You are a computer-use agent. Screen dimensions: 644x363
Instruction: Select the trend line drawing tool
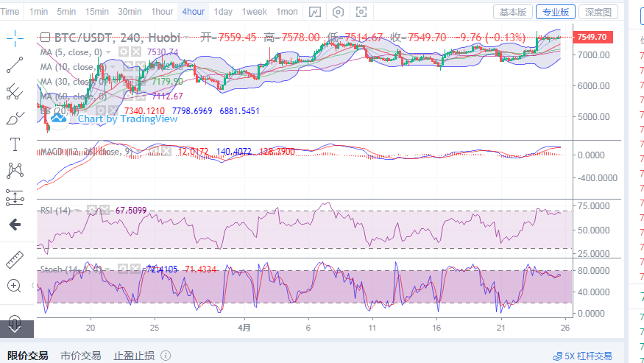[x=14, y=66]
